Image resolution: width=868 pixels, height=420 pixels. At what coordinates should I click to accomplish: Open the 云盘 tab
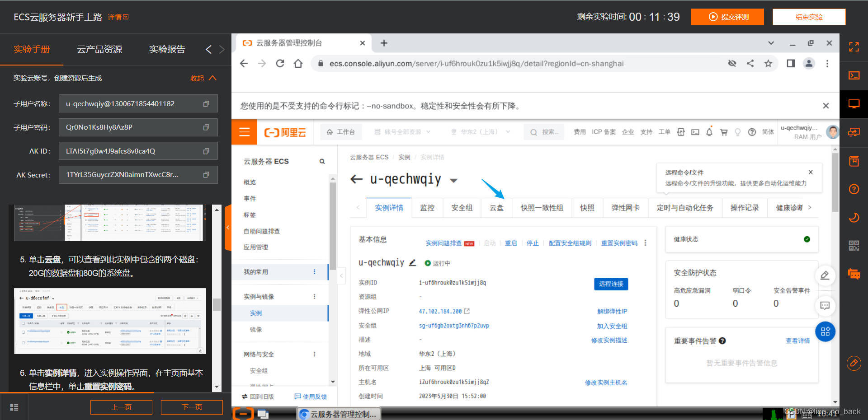pos(496,208)
